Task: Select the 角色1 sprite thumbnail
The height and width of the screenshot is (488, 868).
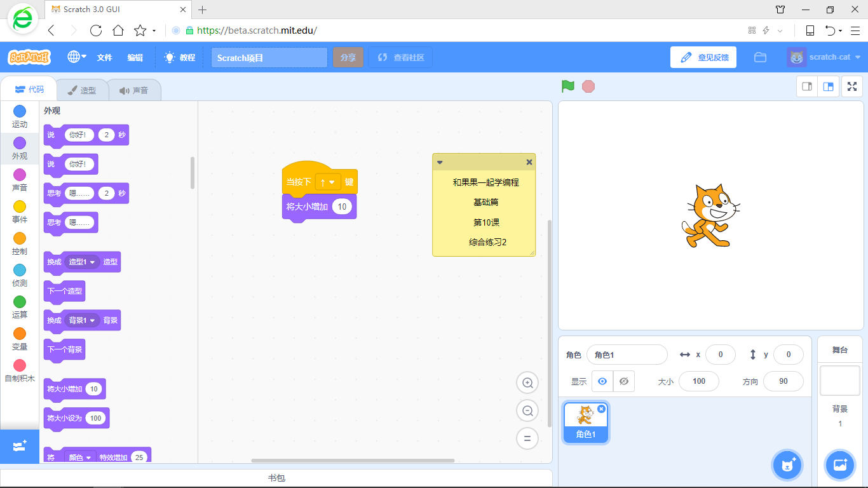Action: [x=586, y=423]
